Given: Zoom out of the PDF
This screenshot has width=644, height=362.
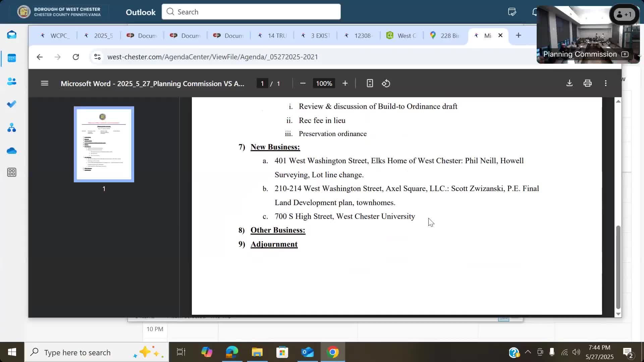Looking at the screenshot, I should [303, 83].
